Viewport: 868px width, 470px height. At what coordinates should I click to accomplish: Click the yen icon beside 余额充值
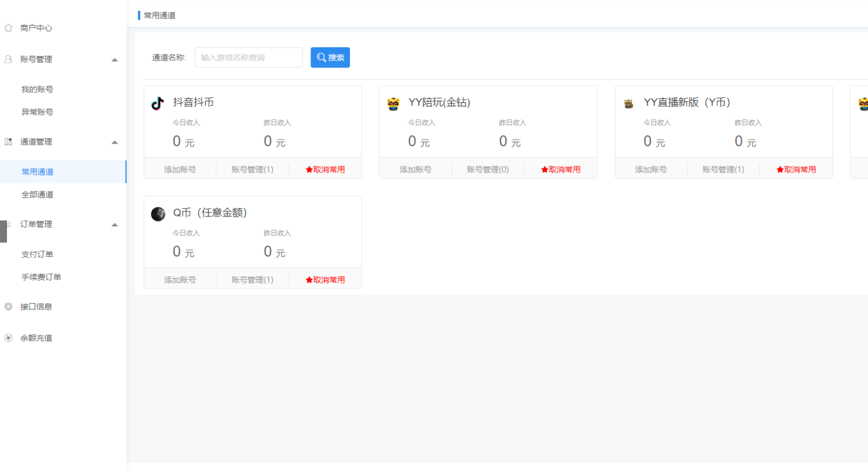8,337
